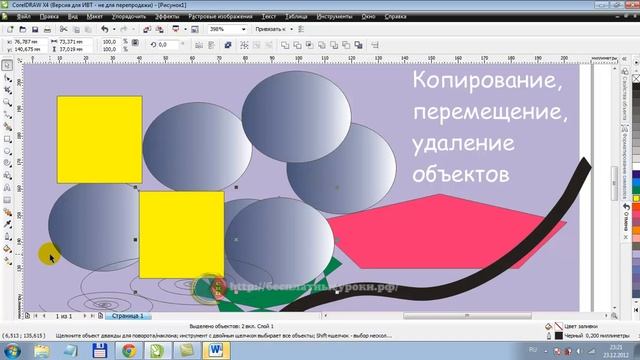Screen dimensions: 640x360
Task: Click the black outline color indicator
Action: [558, 336]
